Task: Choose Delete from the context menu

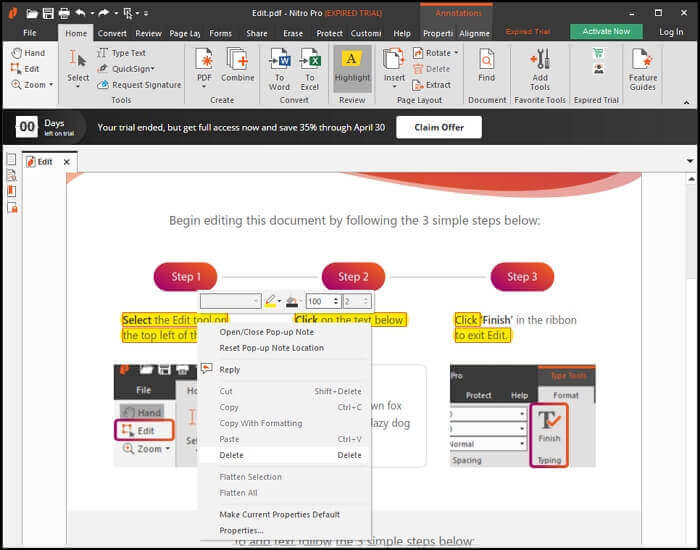Action: pyautogui.click(x=231, y=455)
